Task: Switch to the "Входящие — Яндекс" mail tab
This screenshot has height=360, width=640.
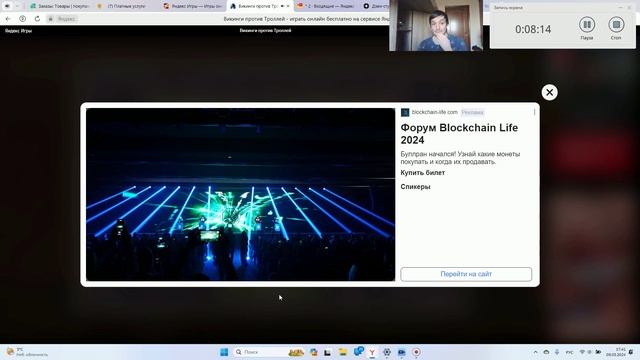Action: (327, 6)
